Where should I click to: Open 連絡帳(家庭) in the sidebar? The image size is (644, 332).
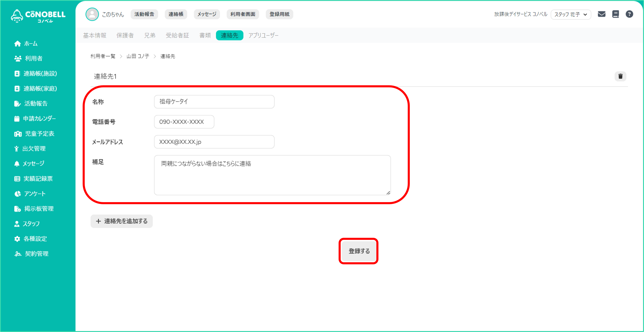35,88
